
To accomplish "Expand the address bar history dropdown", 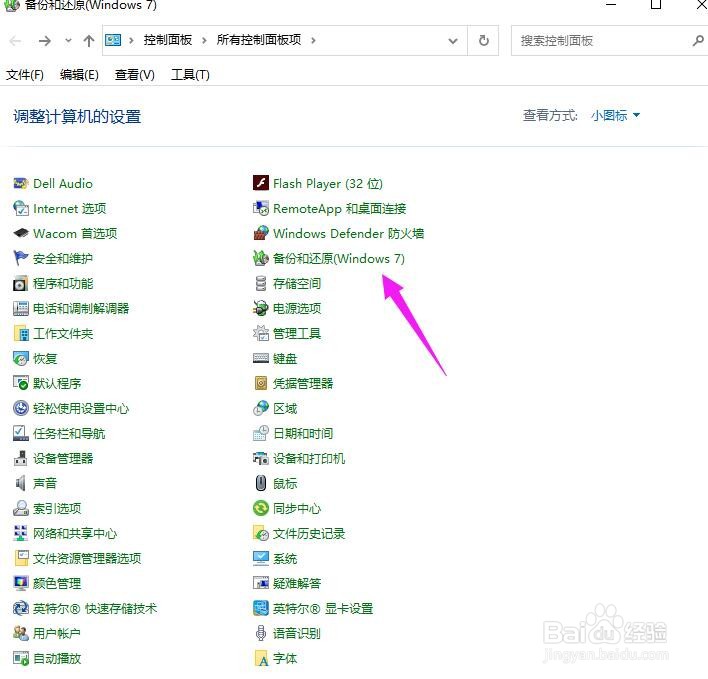I will [452, 41].
